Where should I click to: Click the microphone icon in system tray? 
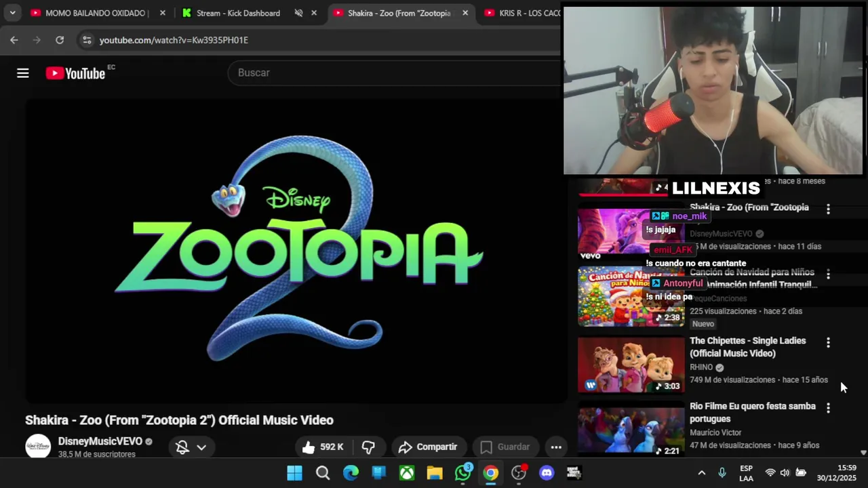722,473
